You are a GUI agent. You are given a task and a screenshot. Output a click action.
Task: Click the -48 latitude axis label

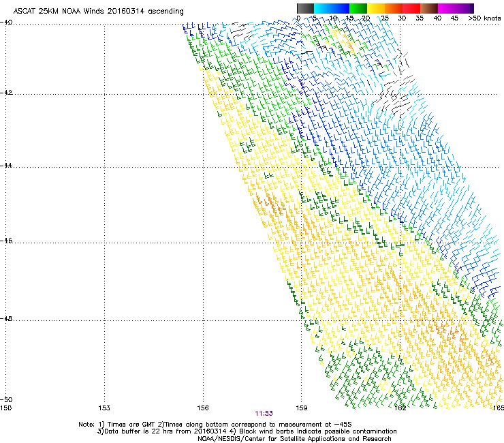(6, 318)
